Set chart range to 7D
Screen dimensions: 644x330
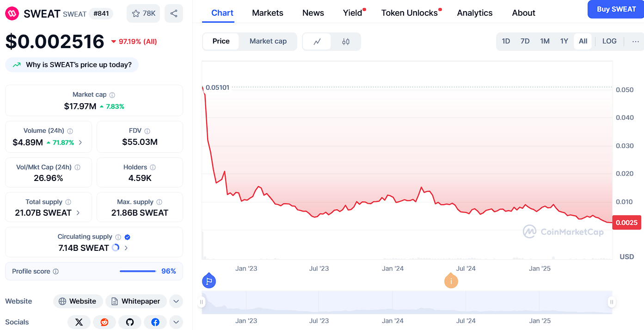[x=525, y=41]
